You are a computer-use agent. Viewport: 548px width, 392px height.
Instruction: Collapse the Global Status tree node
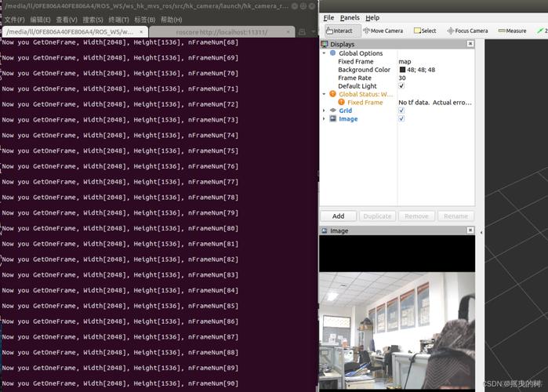[324, 94]
